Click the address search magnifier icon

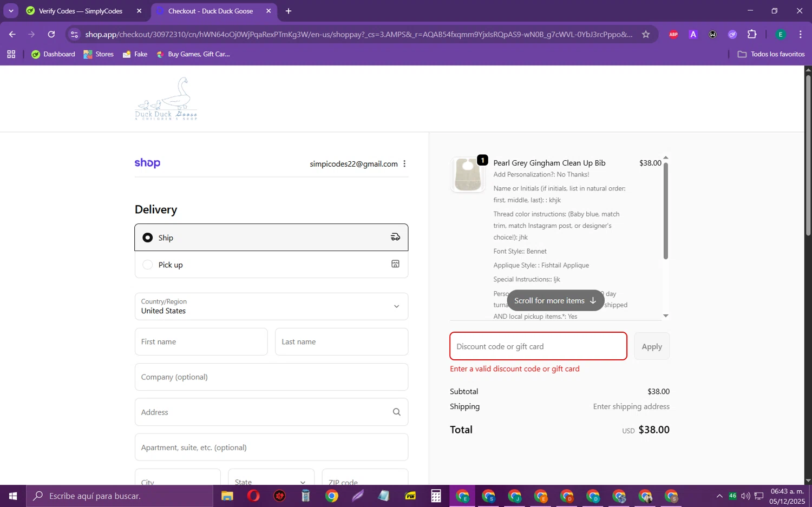396,412
